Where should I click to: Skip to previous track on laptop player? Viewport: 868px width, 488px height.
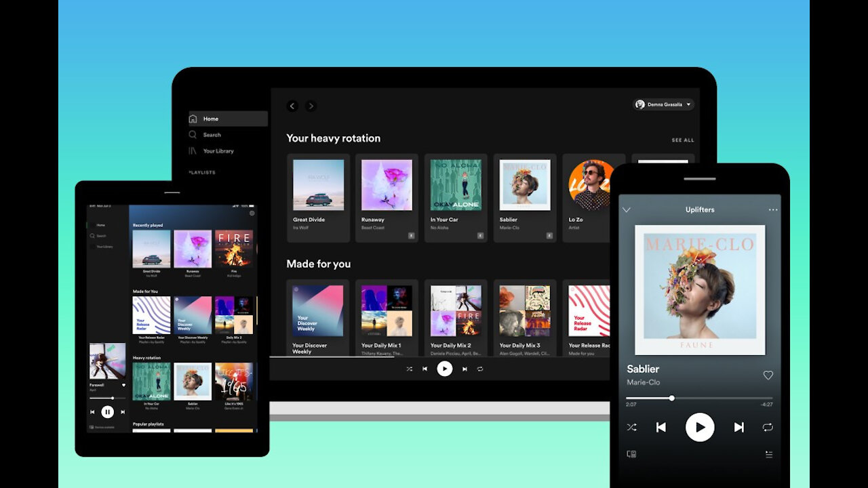click(x=425, y=369)
